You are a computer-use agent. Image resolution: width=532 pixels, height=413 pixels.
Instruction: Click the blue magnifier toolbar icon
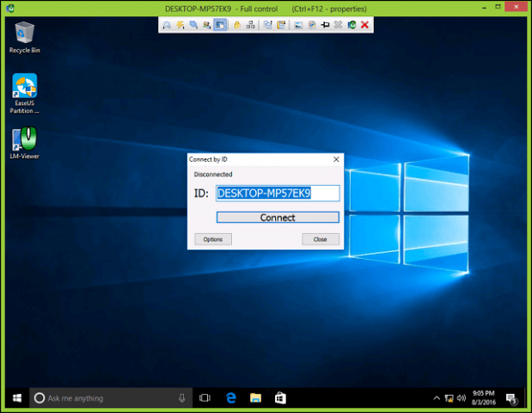tap(193, 25)
